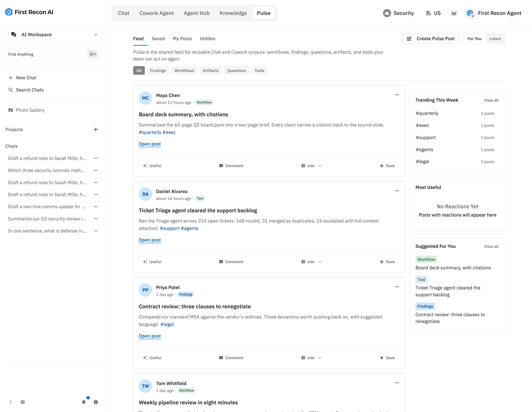
Task: Open the help question mark icon
Action: [96, 402]
